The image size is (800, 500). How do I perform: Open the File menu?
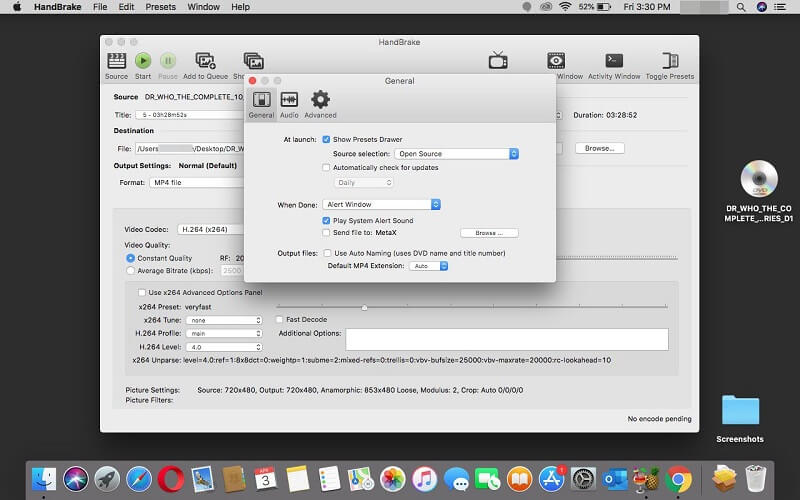(100, 7)
